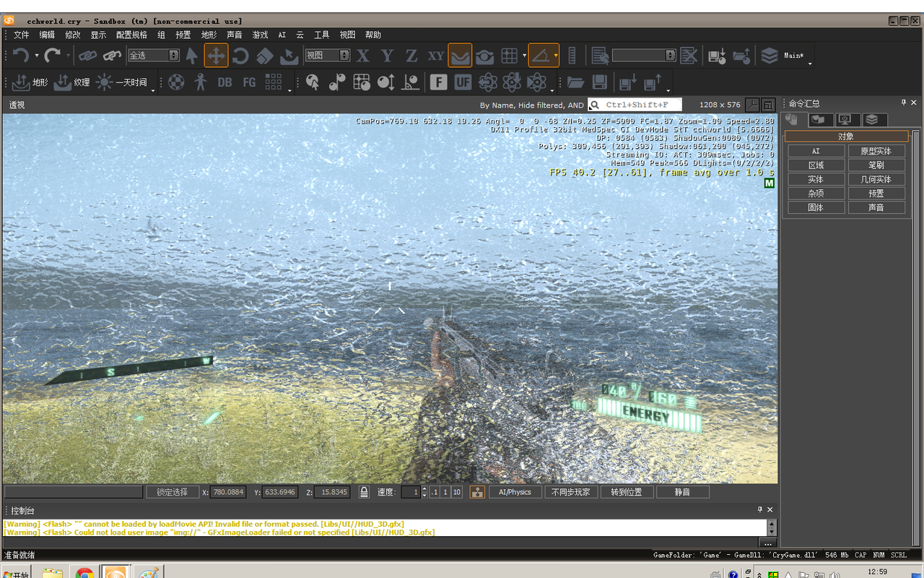Toggle the lock icon beside Z field
Image resolution: width=924 pixels, height=578 pixels.
click(364, 492)
